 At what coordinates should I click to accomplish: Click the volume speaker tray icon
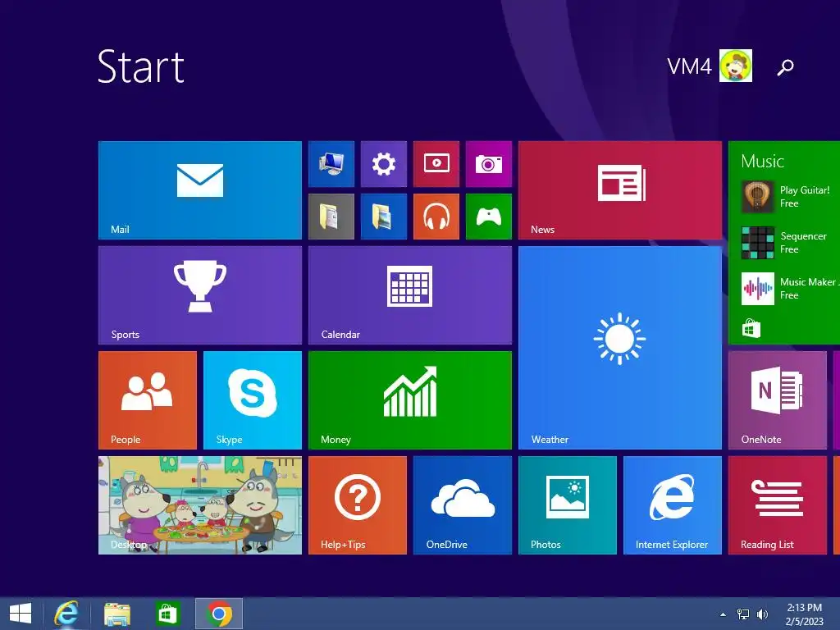[x=762, y=614]
